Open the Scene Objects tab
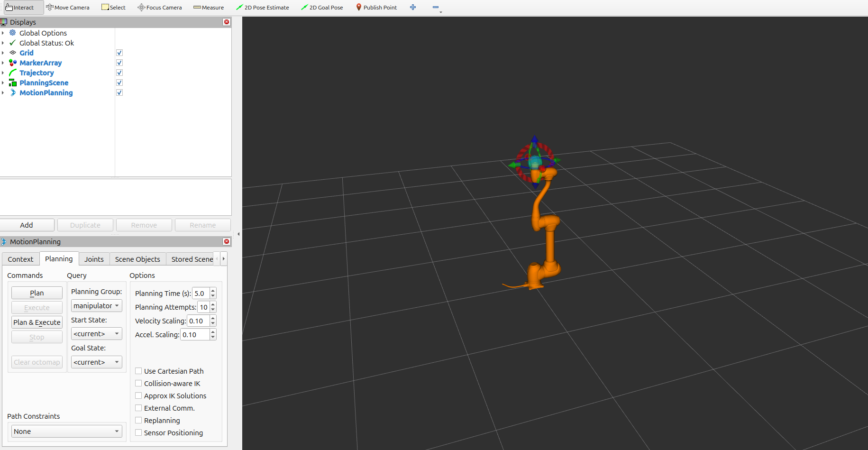The width and height of the screenshot is (868, 450). [x=137, y=259]
